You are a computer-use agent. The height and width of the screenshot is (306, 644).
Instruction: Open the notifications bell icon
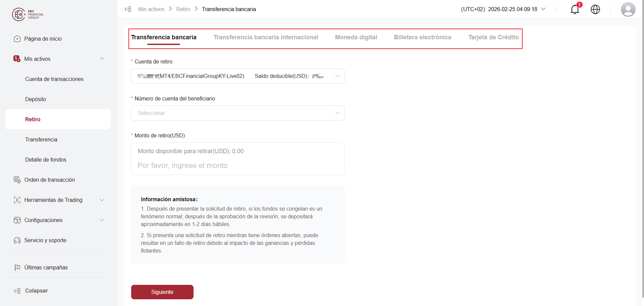click(575, 9)
